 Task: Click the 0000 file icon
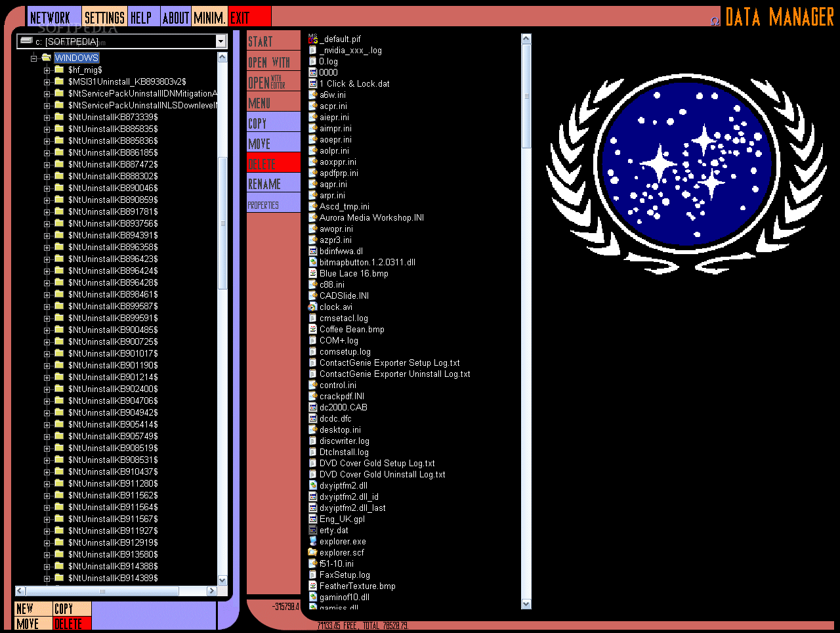[313, 72]
